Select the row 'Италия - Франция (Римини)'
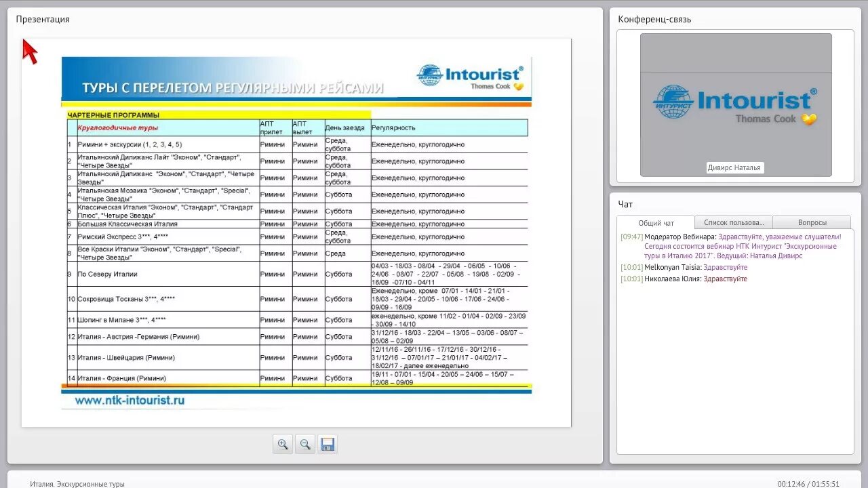The image size is (868, 488). point(297,378)
